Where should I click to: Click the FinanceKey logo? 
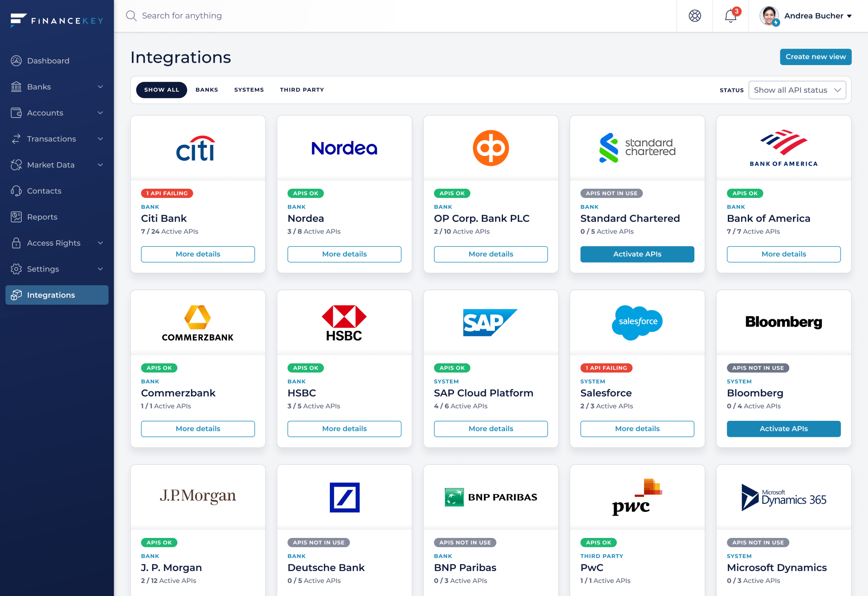(x=57, y=20)
